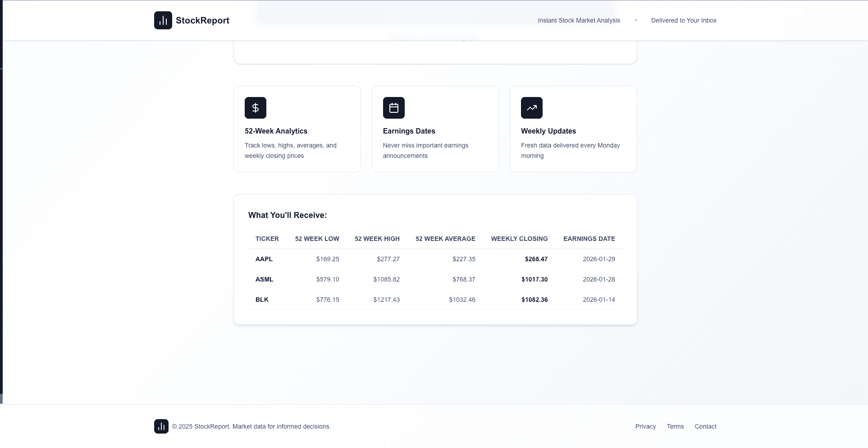Click the 'Earnings Dates' card title
Viewport: 868px width, 448px height.
pos(409,131)
